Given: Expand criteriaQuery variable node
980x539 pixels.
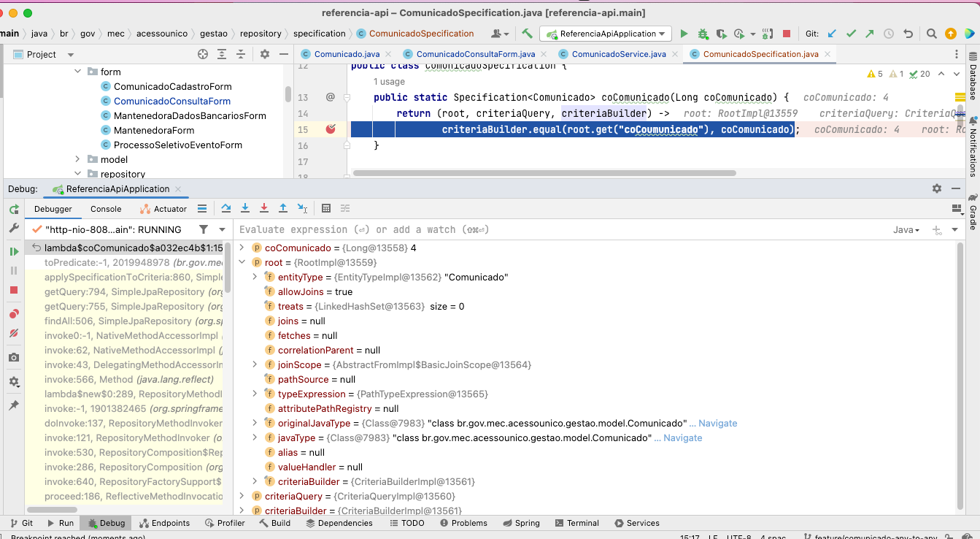Looking at the screenshot, I should tap(243, 496).
